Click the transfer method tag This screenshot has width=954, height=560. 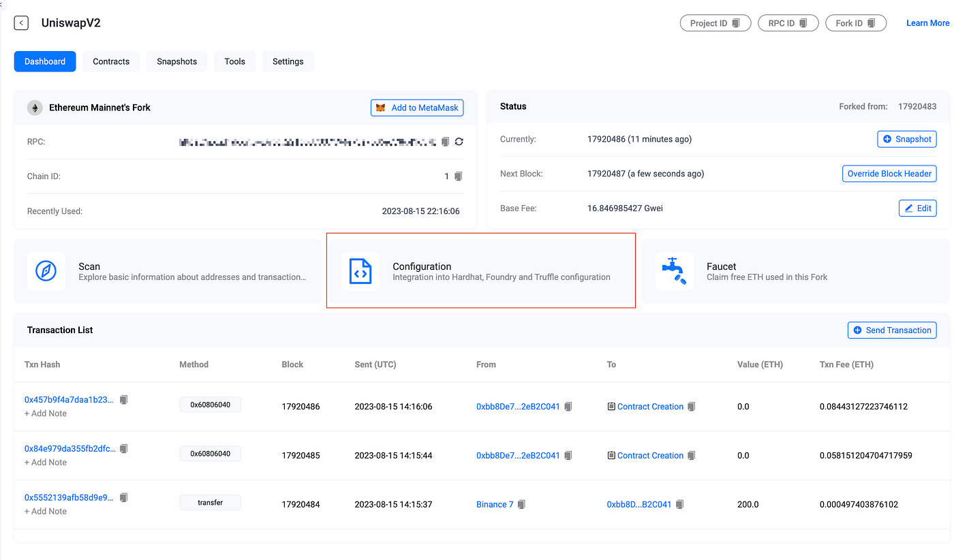[211, 503]
